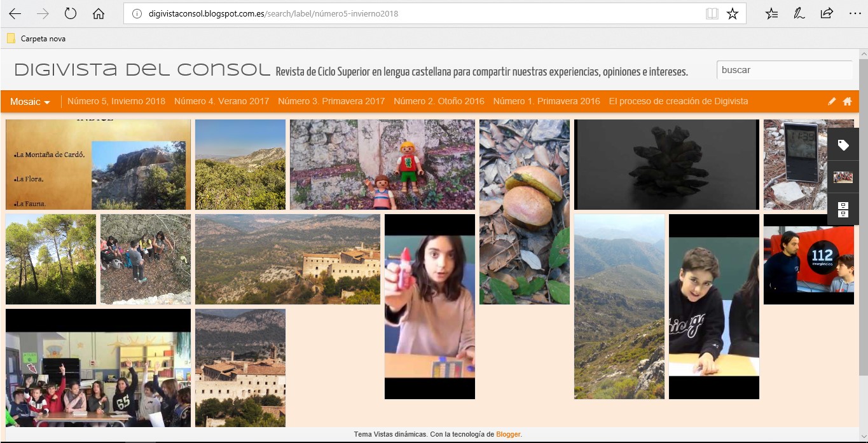Screen dimensions: 868x443
Task: Click the DIGIVISTA DEL CONSOL blog title
Action: pos(142,70)
